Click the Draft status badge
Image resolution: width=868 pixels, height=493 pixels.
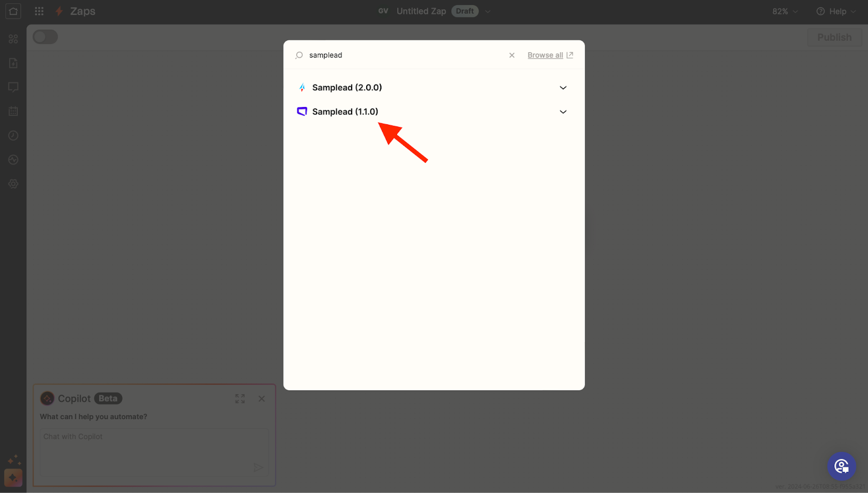pos(465,11)
